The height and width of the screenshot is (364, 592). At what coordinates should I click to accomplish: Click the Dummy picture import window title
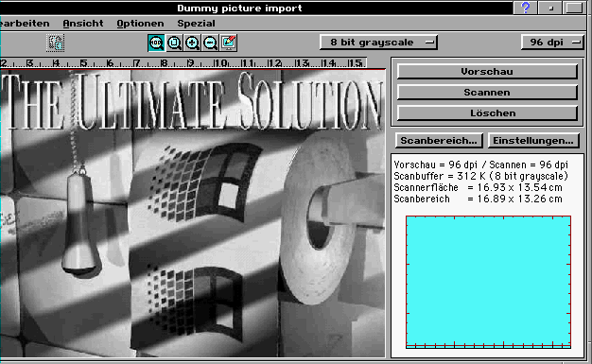(x=239, y=8)
